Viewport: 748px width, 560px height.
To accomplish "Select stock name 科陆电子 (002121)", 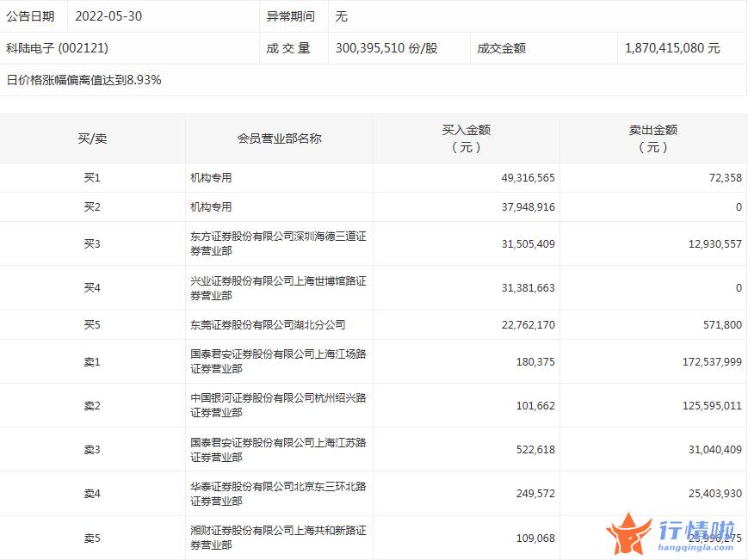I will pos(58,48).
